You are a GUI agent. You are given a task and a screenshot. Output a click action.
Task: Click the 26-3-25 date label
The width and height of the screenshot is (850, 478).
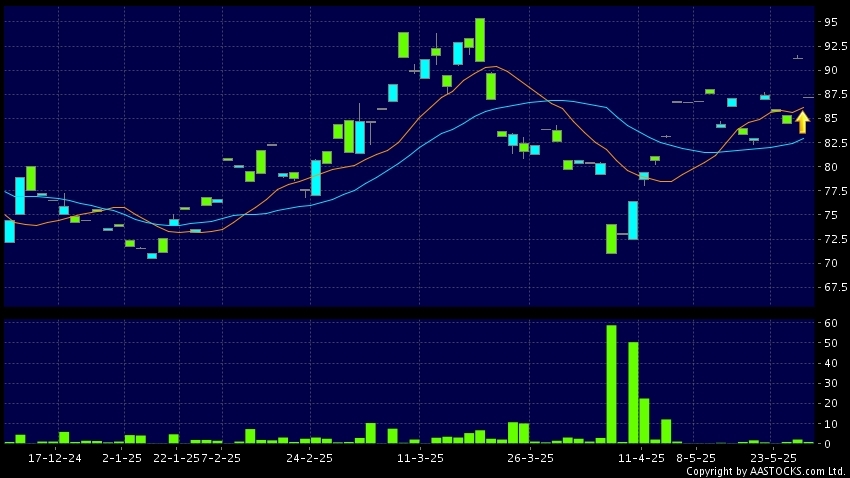[530, 458]
